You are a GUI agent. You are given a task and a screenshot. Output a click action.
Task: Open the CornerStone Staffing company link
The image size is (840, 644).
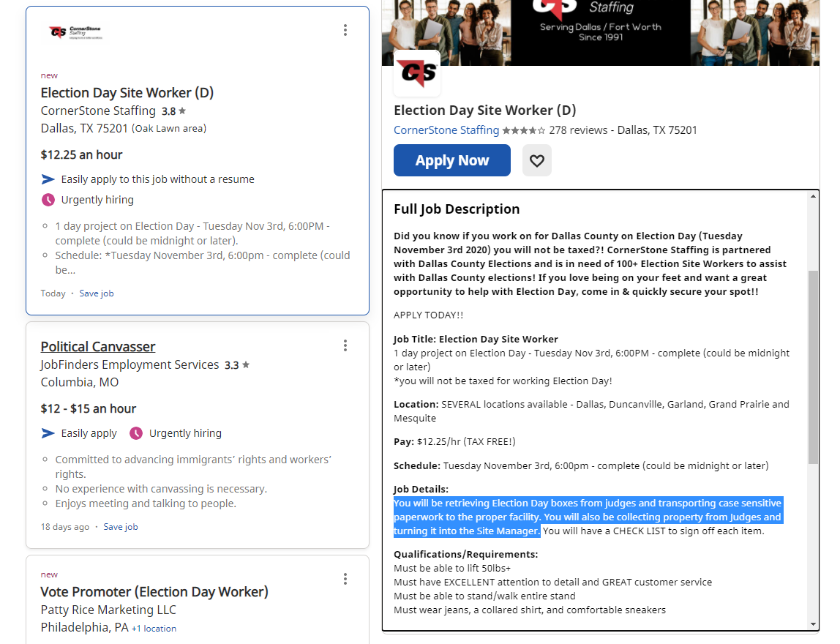point(446,130)
